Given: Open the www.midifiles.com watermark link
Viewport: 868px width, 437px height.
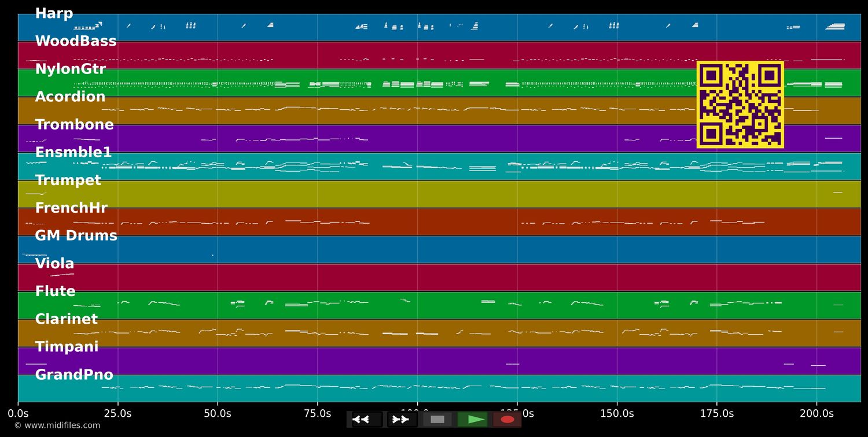Looking at the screenshot, I should [57, 425].
